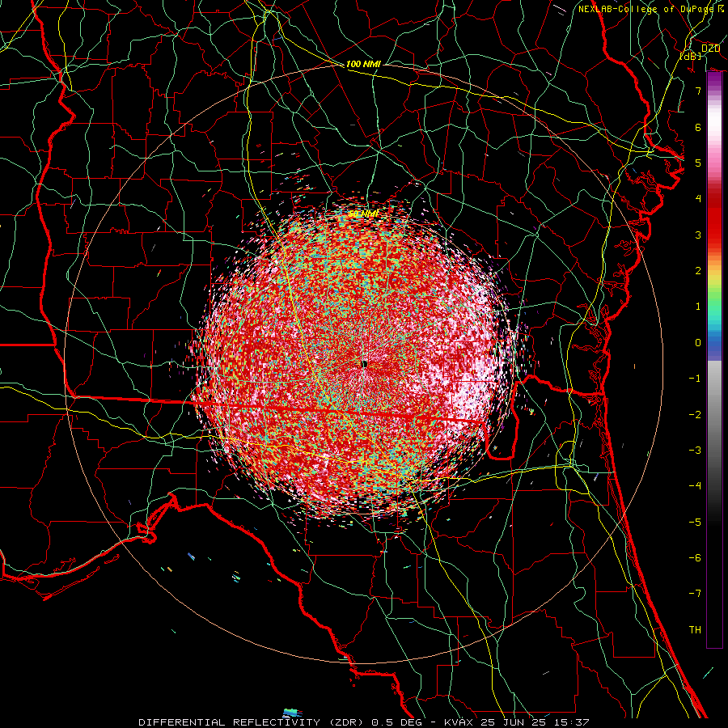
Task: Click the 5 value on the color scale
Action: pos(698,163)
